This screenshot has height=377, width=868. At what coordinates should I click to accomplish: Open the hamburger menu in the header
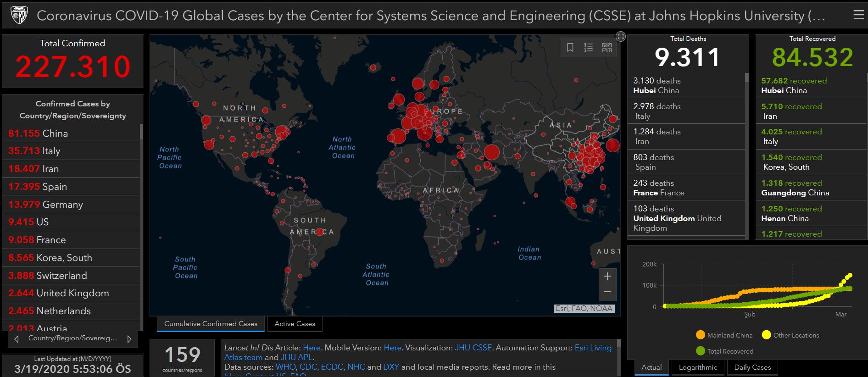[x=858, y=15]
